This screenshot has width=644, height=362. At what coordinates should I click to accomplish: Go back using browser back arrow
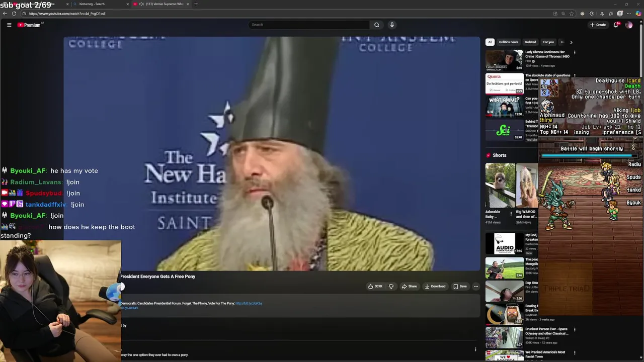click(5, 14)
